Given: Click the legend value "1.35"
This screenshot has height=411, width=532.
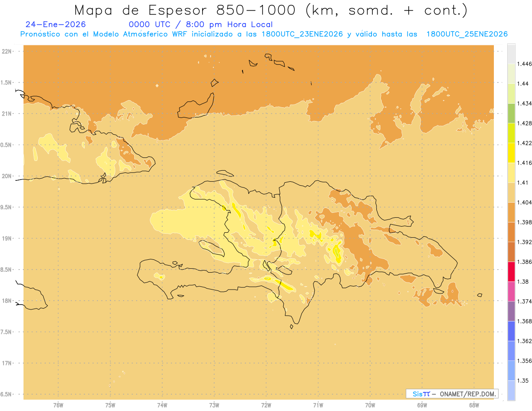Looking at the screenshot, I should [524, 380].
